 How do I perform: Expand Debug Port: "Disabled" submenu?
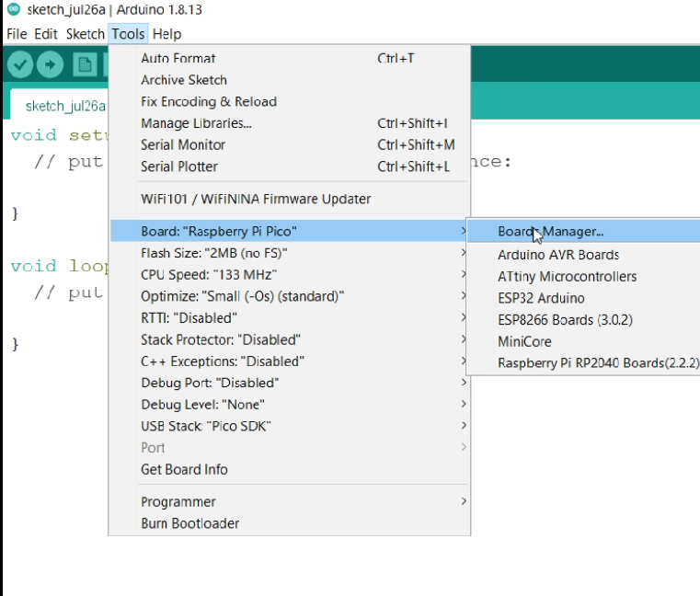(x=289, y=383)
